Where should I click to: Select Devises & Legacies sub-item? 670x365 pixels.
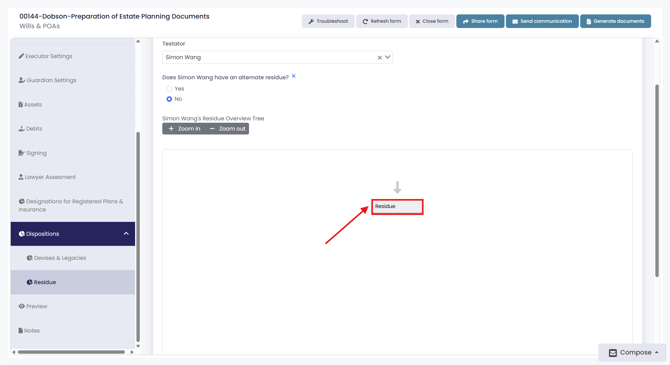(x=73, y=258)
